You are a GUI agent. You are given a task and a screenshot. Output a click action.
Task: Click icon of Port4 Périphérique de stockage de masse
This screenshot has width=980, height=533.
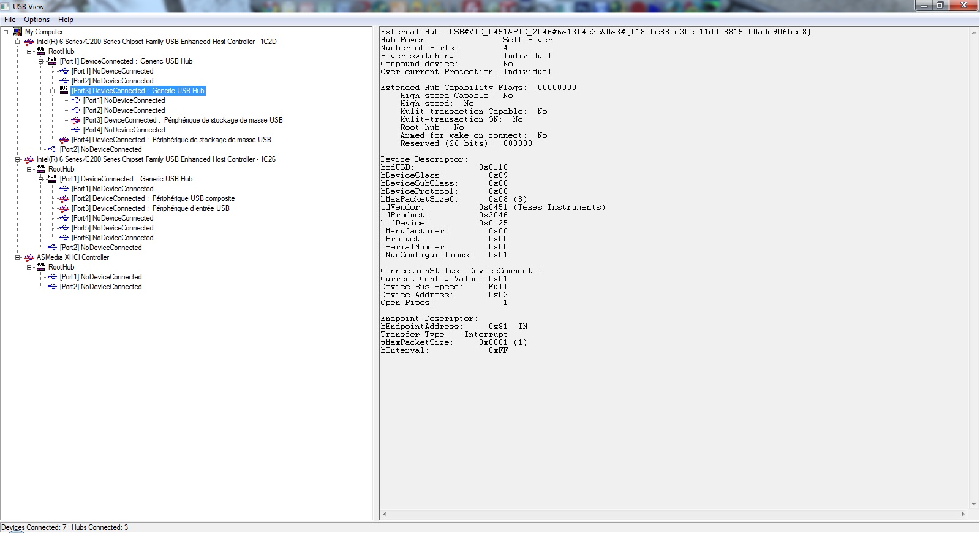click(64, 140)
